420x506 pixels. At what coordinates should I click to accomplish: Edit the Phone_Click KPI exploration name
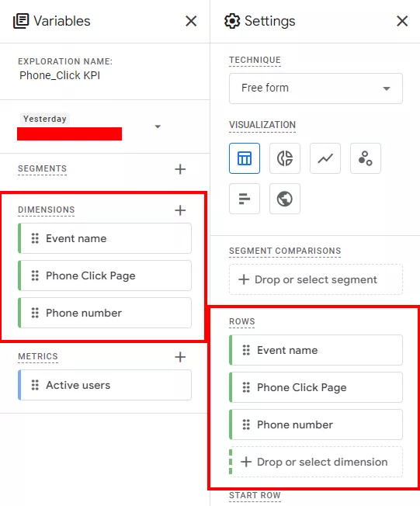[x=60, y=75]
